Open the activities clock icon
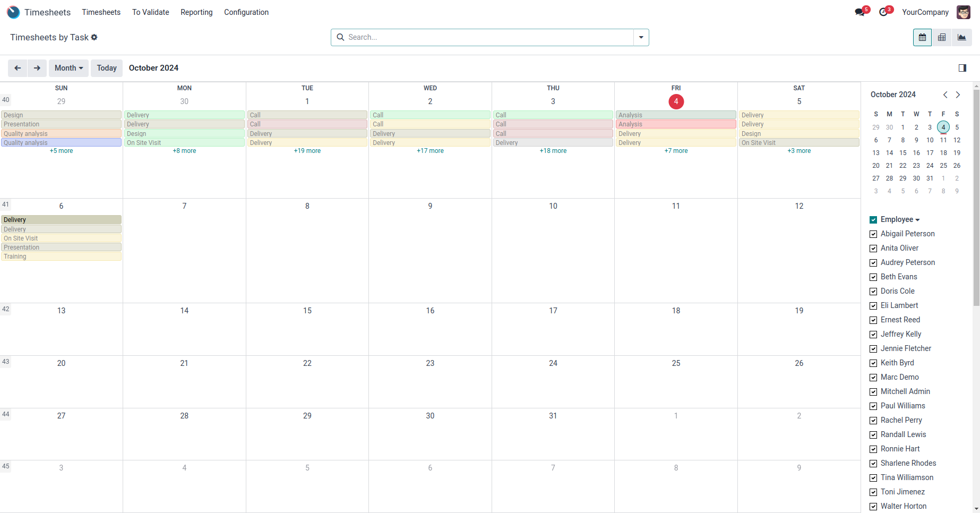This screenshot has height=513, width=980. 884,12
